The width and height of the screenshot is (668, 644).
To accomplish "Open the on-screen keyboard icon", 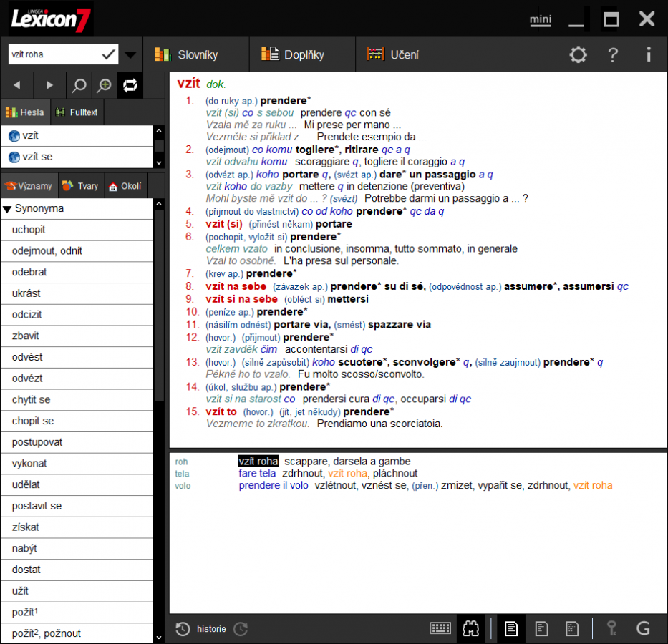I will click(441, 628).
